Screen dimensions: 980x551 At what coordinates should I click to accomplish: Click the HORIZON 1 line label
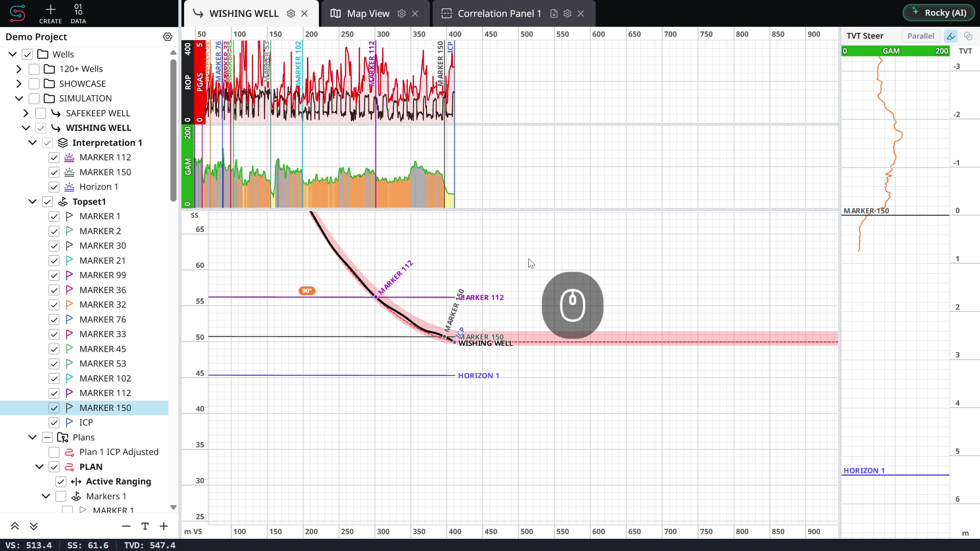pyautogui.click(x=479, y=376)
